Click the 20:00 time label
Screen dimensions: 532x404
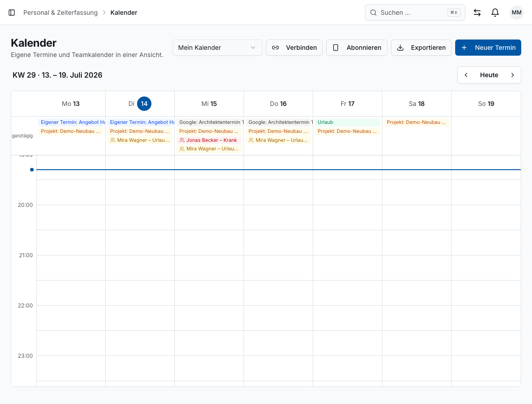26,205
